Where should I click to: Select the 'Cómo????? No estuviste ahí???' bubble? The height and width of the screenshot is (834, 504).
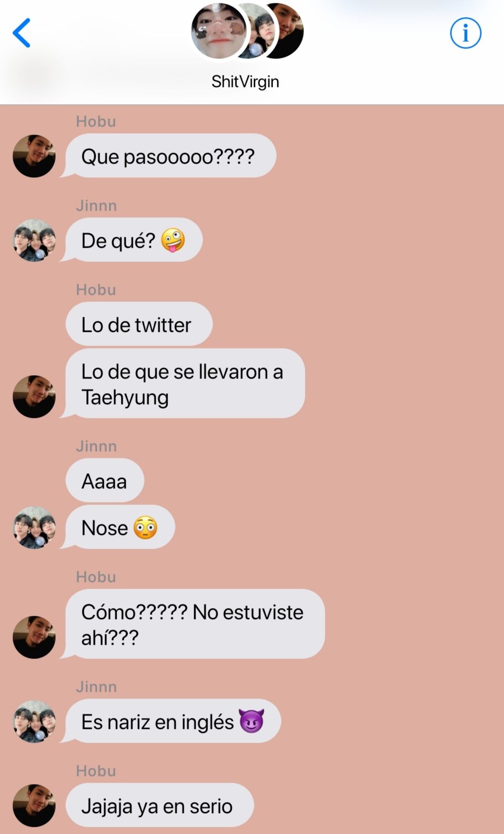pyautogui.click(x=195, y=624)
